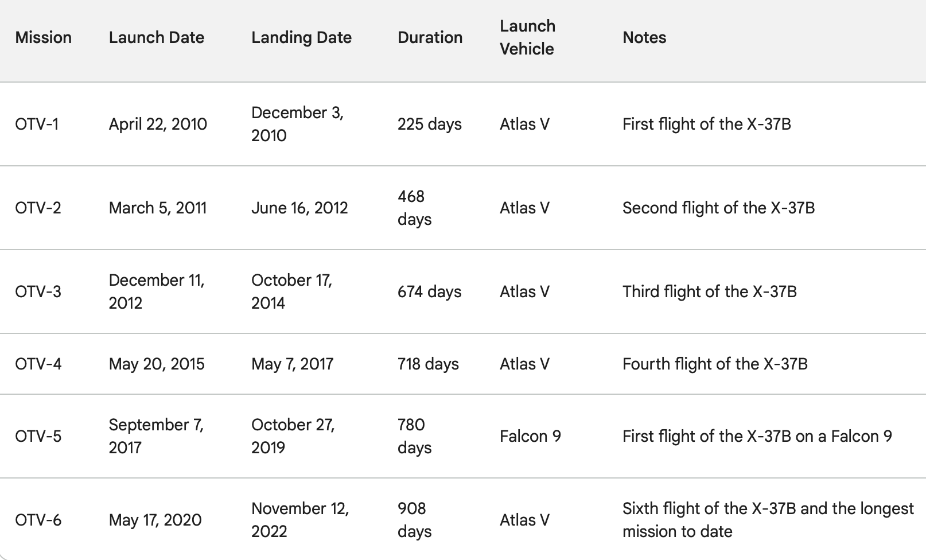Select the OTV-6 mission cell
This screenshot has width=926, height=560.
pos(38,520)
